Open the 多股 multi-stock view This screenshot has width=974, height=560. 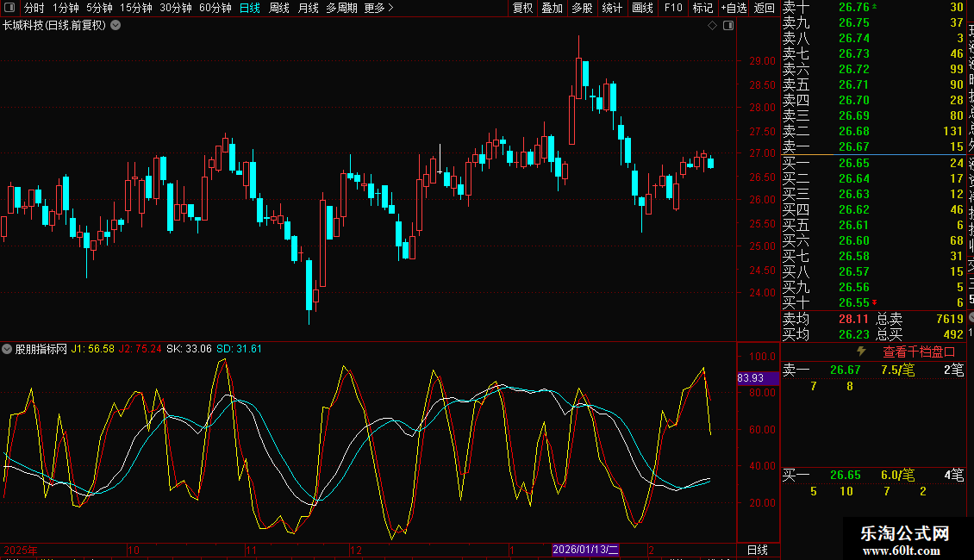tap(582, 8)
